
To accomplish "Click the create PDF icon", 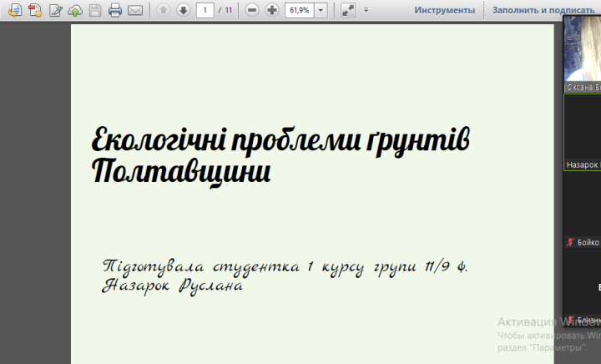I will 34,10.
